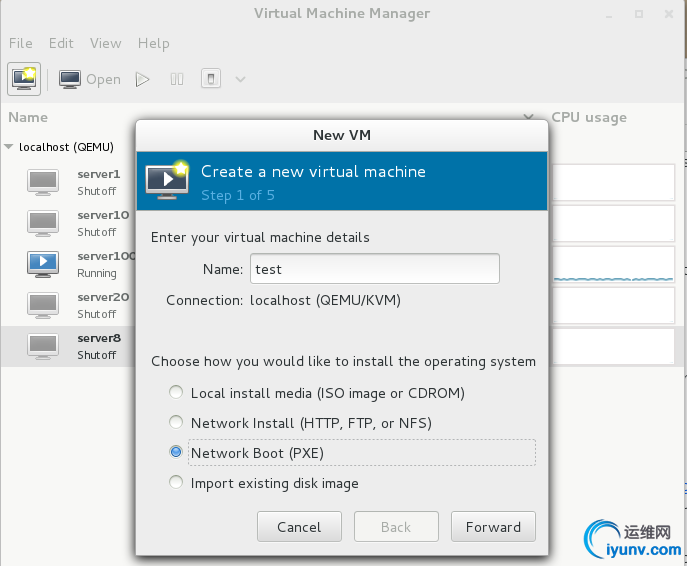The width and height of the screenshot is (687, 566).
Task: Open shutdown options dropdown arrow in toolbar
Action: [x=240, y=79]
